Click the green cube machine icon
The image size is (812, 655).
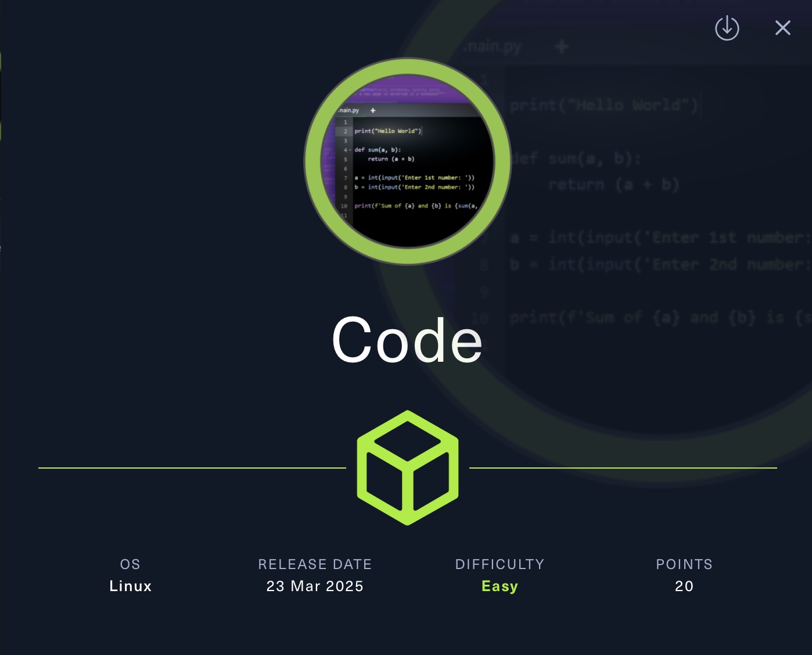pyautogui.click(x=408, y=467)
